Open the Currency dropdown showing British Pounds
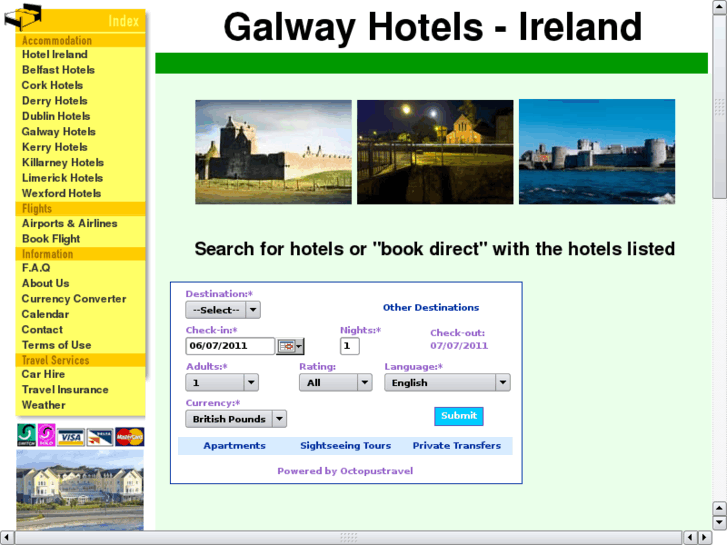The height and width of the screenshot is (545, 727). click(x=236, y=419)
